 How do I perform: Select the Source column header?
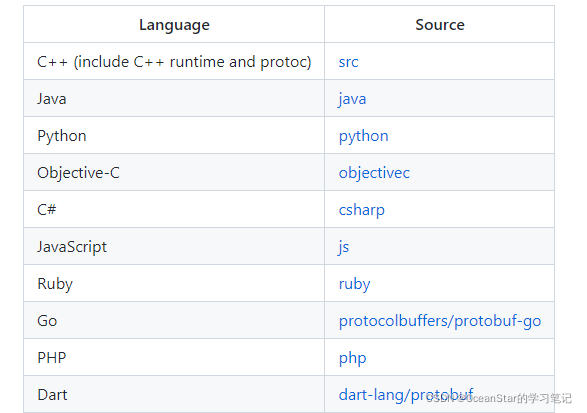click(x=440, y=24)
